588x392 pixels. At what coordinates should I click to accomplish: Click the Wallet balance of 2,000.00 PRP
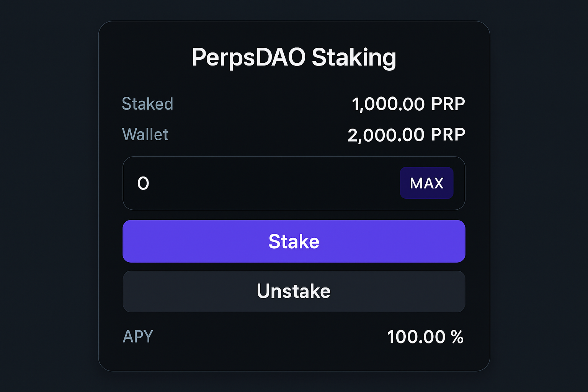pyautogui.click(x=406, y=134)
